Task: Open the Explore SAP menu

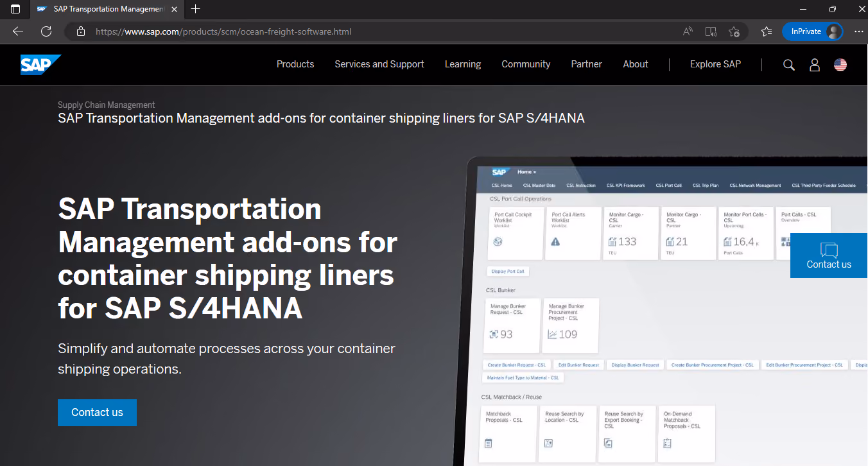Action: [x=715, y=64]
